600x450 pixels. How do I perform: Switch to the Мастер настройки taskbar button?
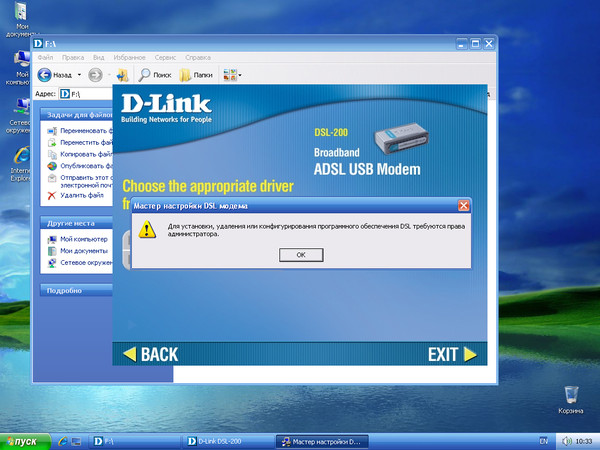coord(322,442)
